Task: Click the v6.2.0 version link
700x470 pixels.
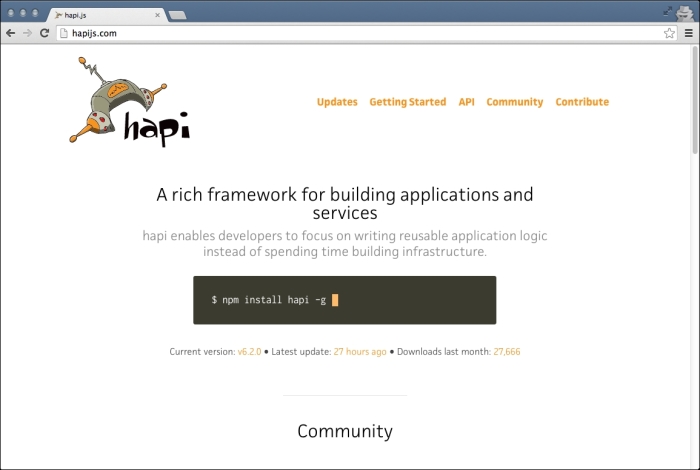Action: pyautogui.click(x=249, y=352)
